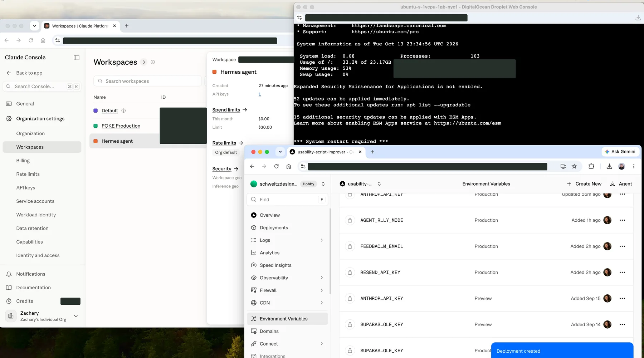This screenshot has width=644, height=358.
Task: Open the Agent button in Vercel header
Action: [621, 184]
